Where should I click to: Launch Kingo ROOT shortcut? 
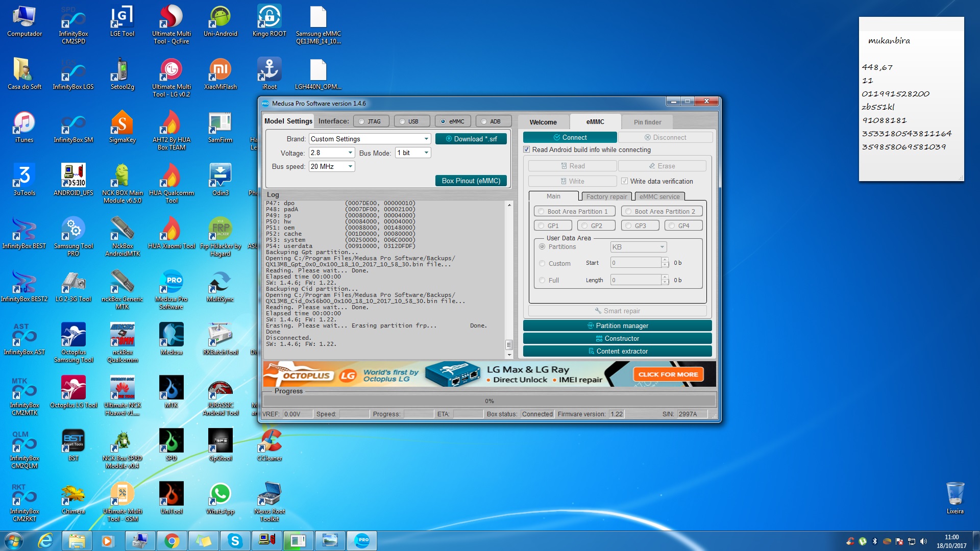click(x=269, y=22)
